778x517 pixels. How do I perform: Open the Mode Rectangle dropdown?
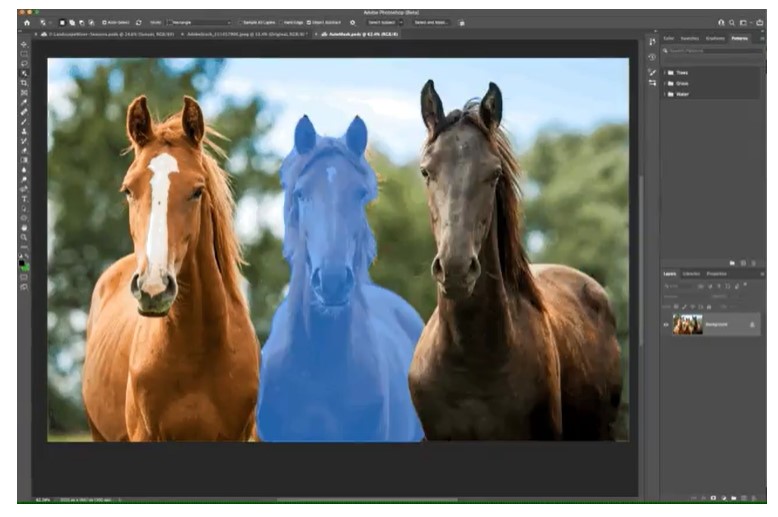click(x=199, y=23)
